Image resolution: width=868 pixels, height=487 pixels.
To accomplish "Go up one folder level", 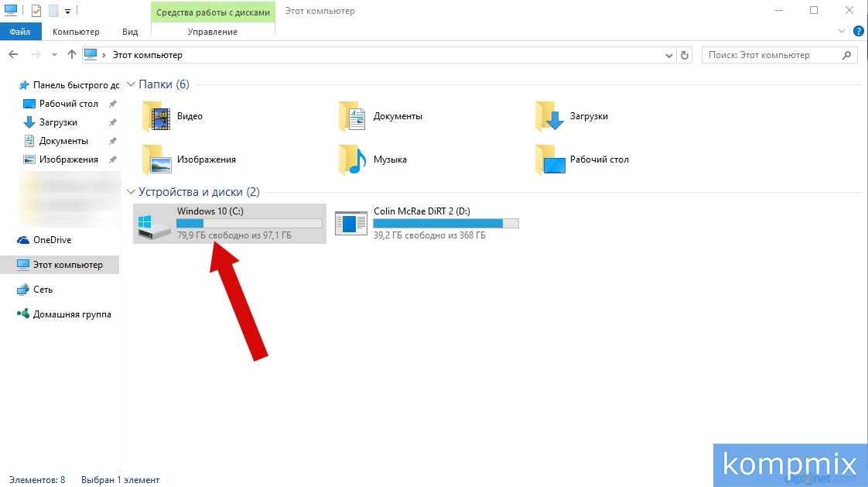I will (x=71, y=54).
